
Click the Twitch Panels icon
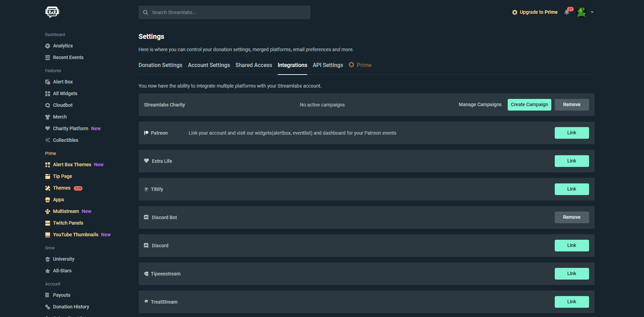[x=48, y=223]
